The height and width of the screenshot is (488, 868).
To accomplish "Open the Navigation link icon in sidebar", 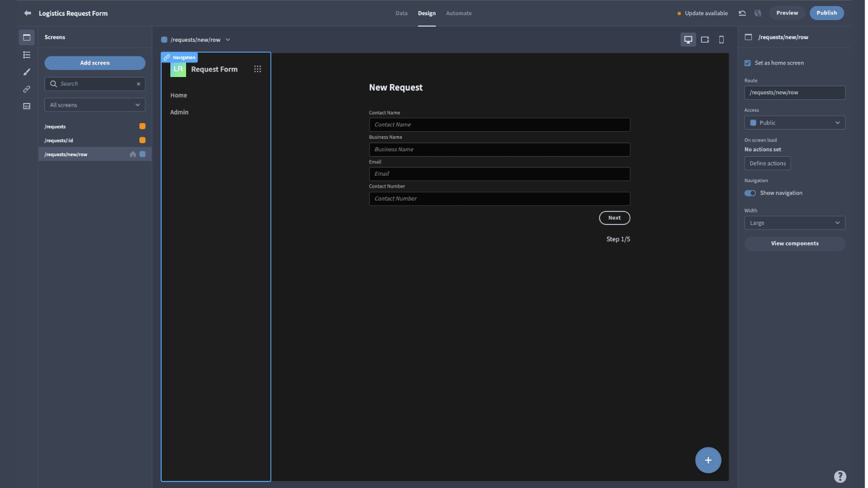I will (27, 89).
